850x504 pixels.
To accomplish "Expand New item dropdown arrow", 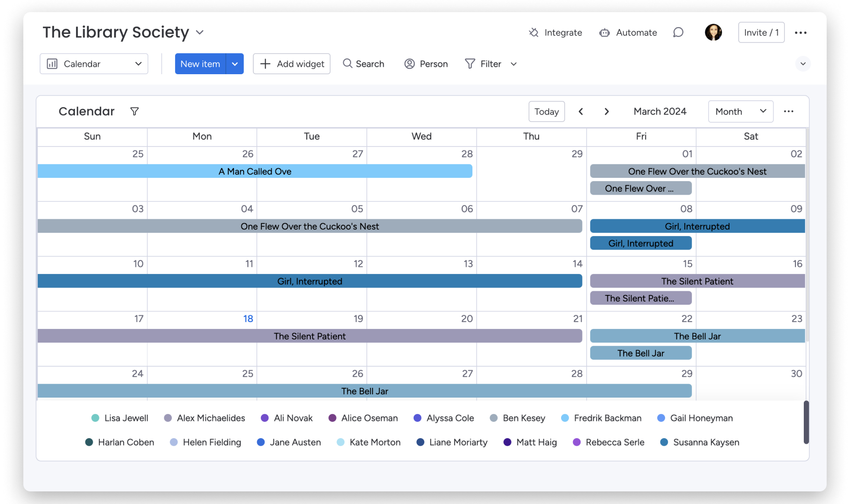I will (x=235, y=63).
